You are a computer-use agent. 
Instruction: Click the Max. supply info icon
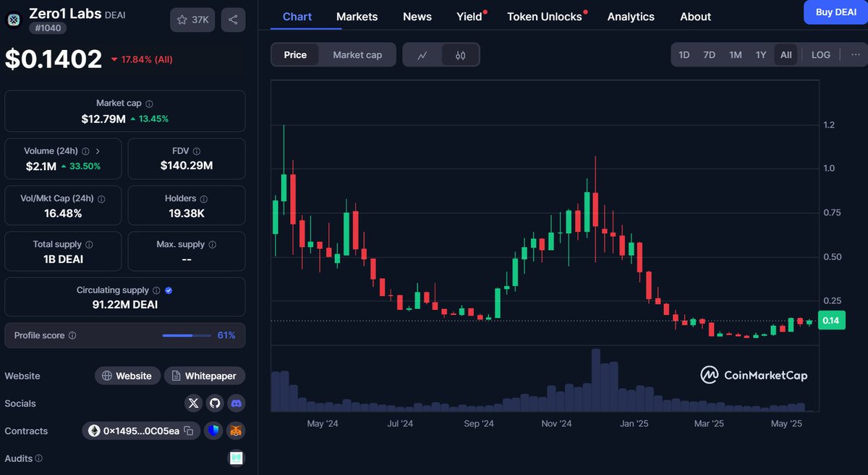pos(212,245)
